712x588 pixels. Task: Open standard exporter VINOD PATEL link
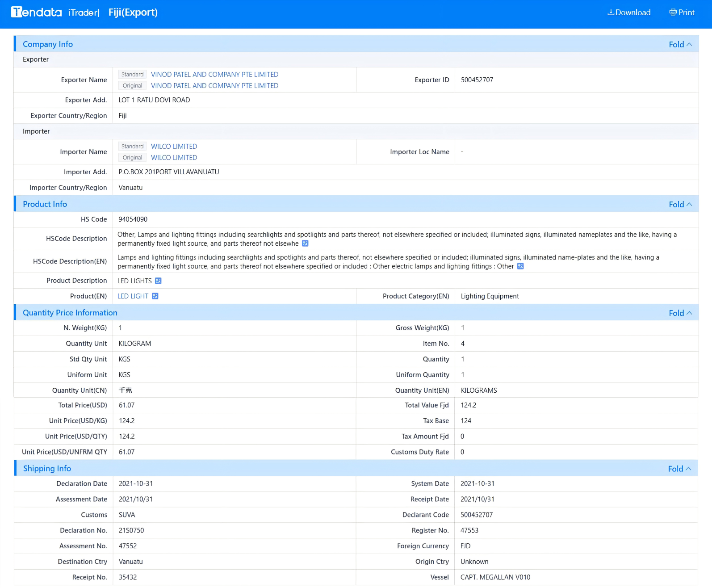(x=214, y=75)
